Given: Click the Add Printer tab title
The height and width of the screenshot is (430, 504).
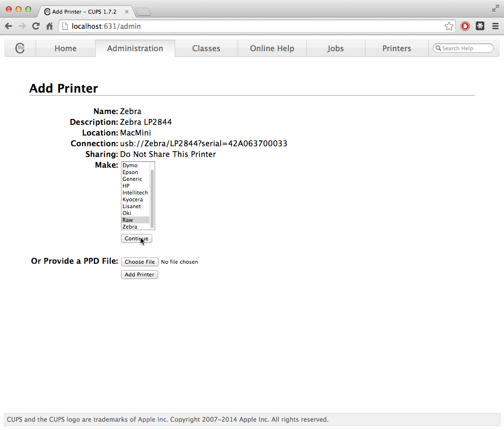Looking at the screenshot, I should click(x=84, y=12).
